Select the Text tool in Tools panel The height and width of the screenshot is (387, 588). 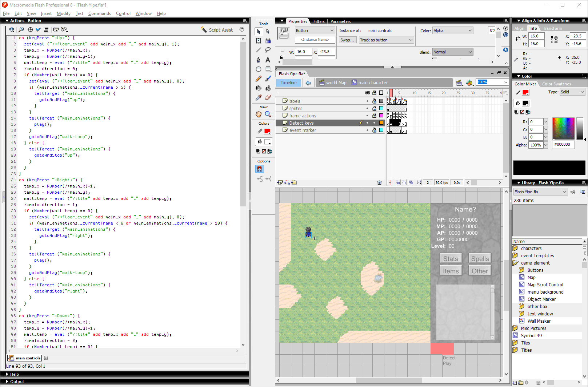coord(268,60)
